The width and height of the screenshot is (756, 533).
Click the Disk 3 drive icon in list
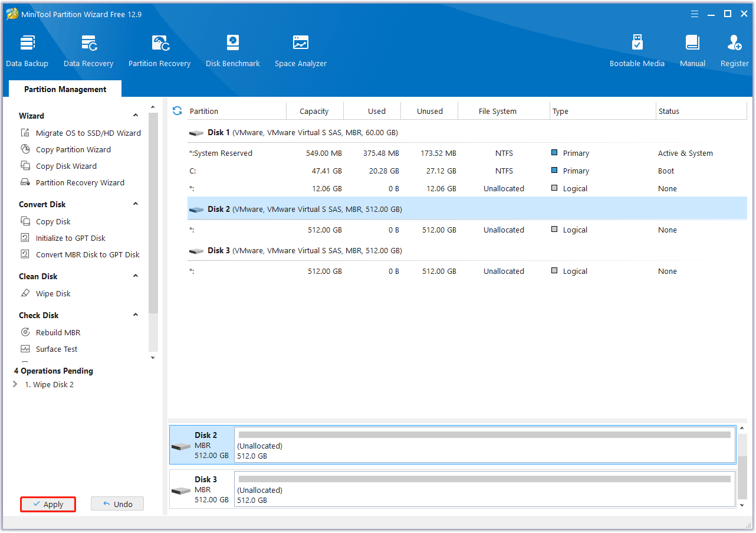pos(196,251)
